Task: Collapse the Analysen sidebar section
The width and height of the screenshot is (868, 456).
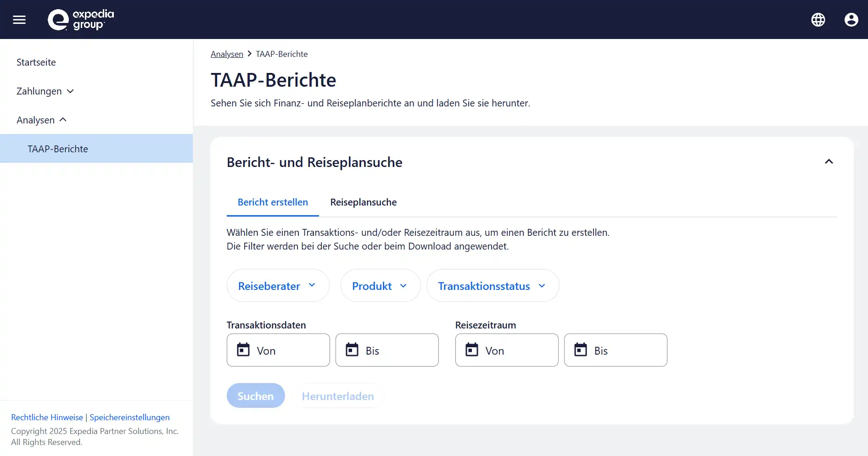Action: point(42,120)
